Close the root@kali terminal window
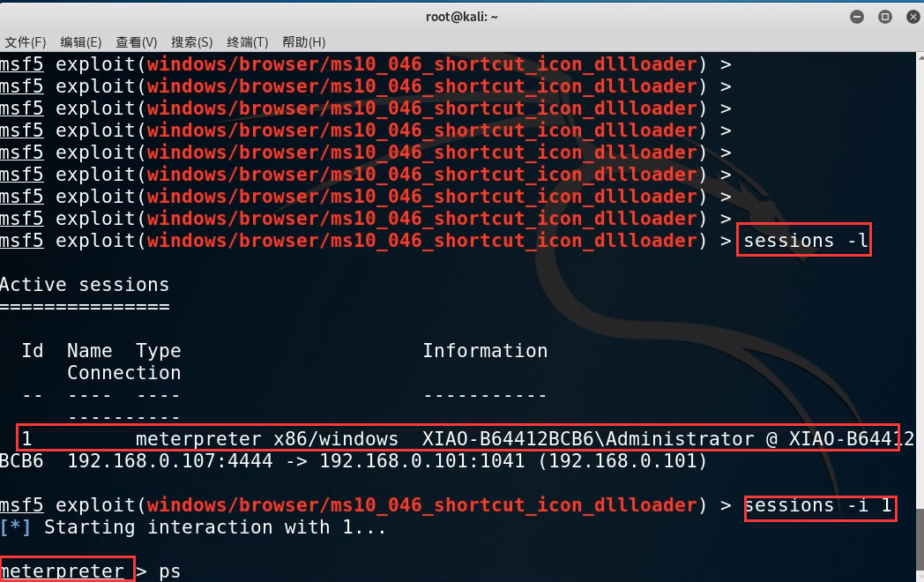Viewport: 924px width, 582px height. point(913,17)
